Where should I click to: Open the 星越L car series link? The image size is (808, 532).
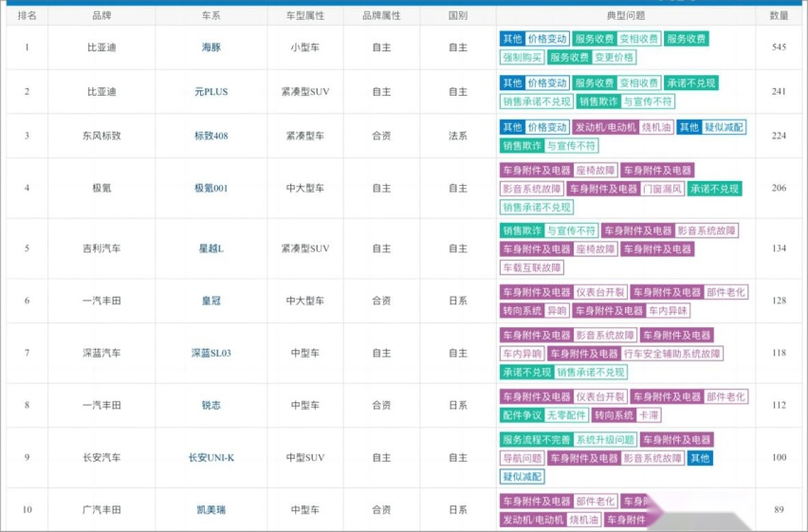coord(211,248)
